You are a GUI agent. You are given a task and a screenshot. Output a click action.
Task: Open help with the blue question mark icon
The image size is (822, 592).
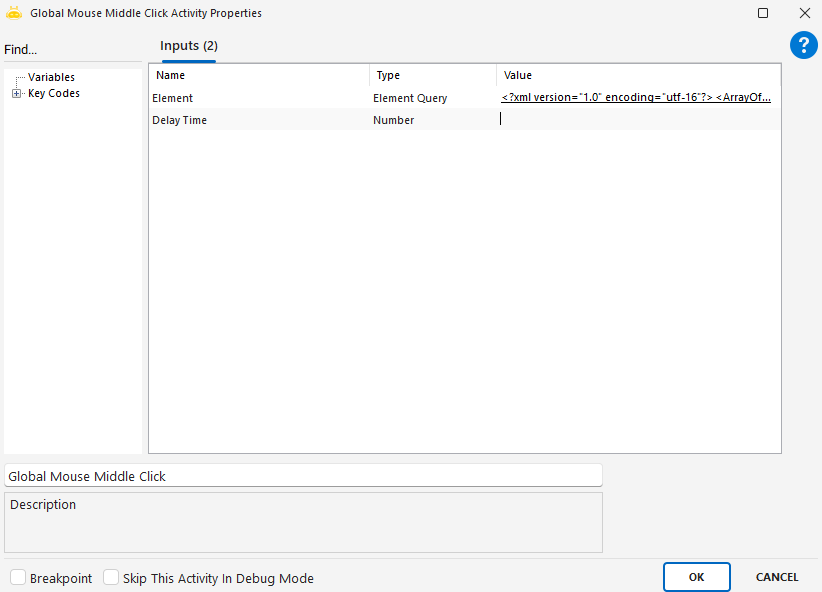(803, 44)
